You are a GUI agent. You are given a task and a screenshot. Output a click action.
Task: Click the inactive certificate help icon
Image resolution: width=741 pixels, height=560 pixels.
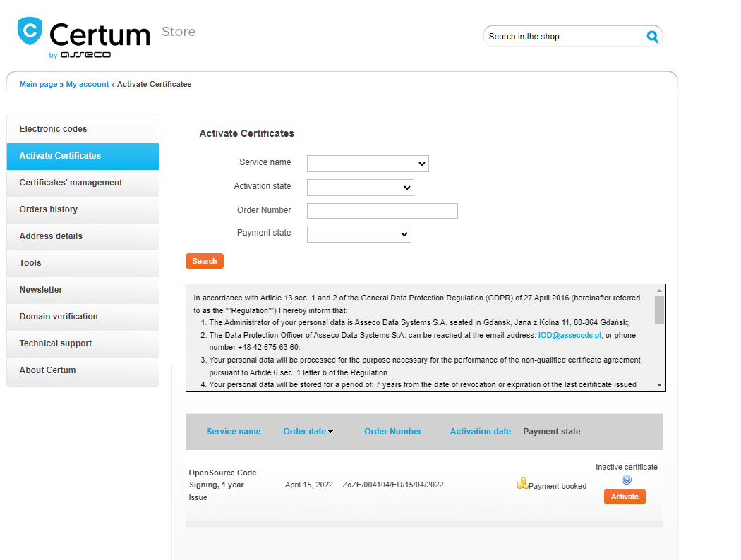626,480
